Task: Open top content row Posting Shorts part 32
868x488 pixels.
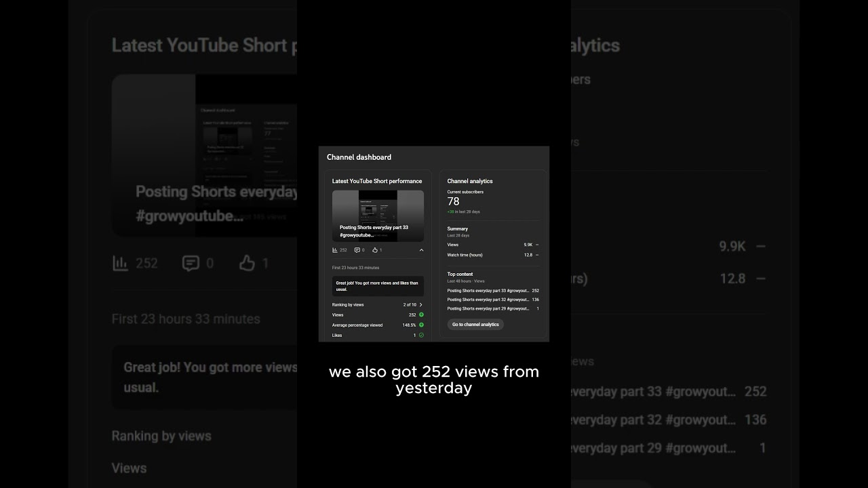Action: point(493,300)
